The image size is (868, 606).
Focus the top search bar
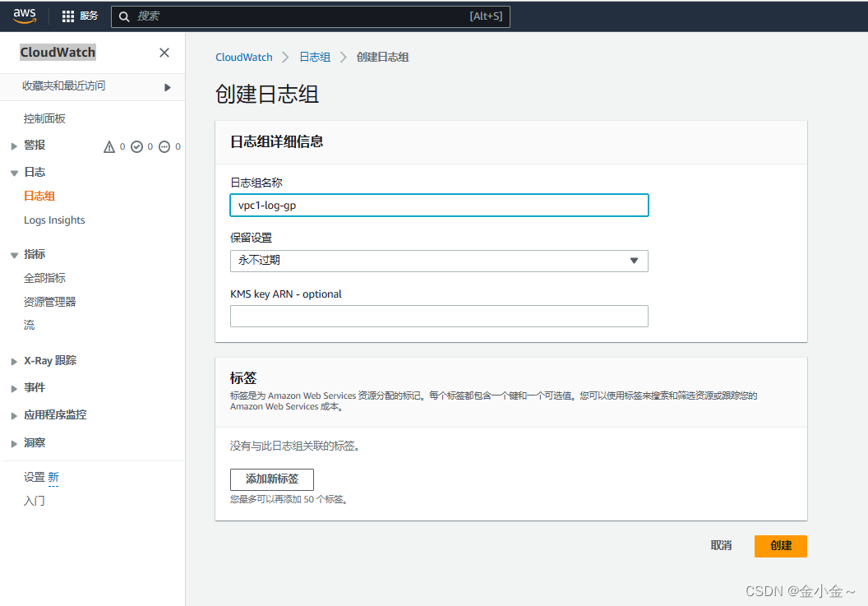(311, 16)
